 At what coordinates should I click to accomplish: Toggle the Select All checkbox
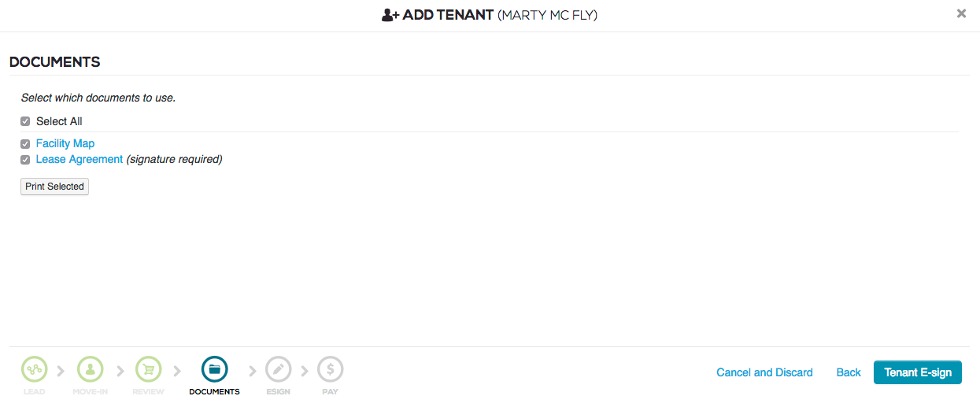25,122
